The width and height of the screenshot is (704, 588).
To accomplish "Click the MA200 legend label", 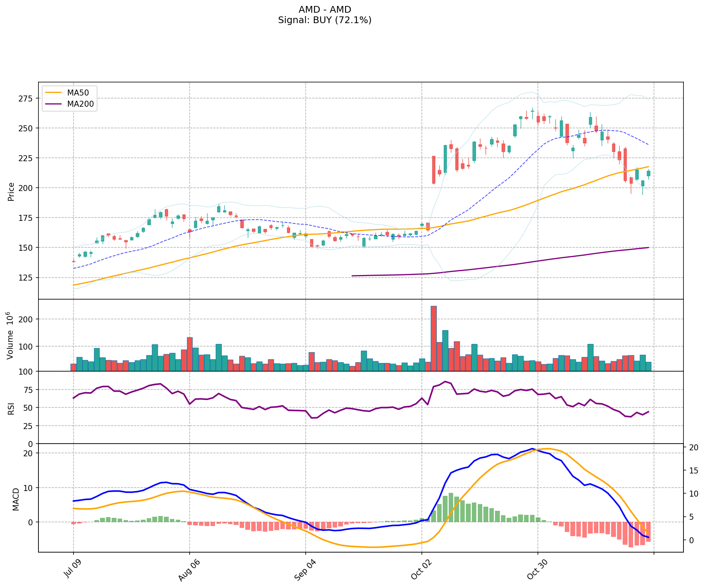I will pyautogui.click(x=80, y=104).
